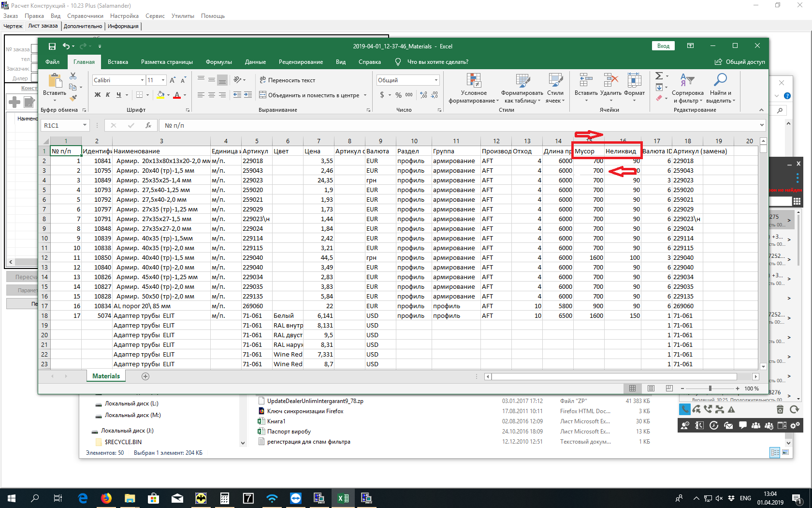
Task: Apply percent style to cells
Action: tap(398, 95)
